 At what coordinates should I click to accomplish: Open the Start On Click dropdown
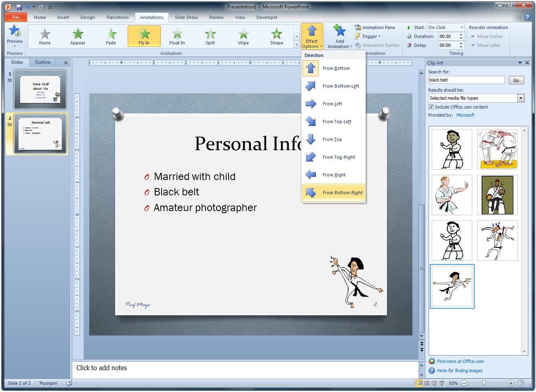pyautogui.click(x=462, y=27)
